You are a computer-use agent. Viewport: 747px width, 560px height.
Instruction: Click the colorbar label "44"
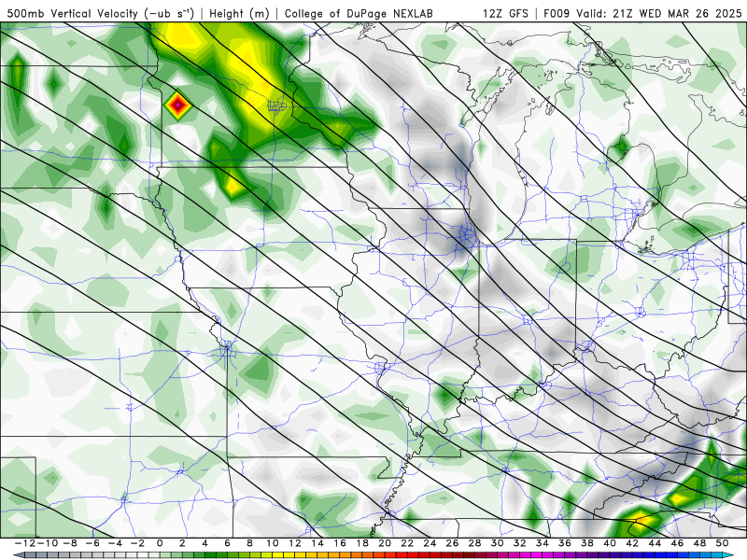coord(655,543)
